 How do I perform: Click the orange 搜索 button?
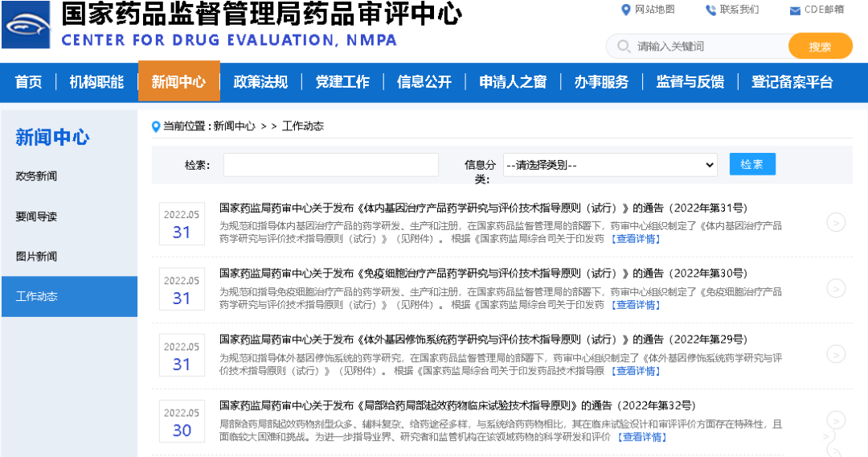(821, 46)
